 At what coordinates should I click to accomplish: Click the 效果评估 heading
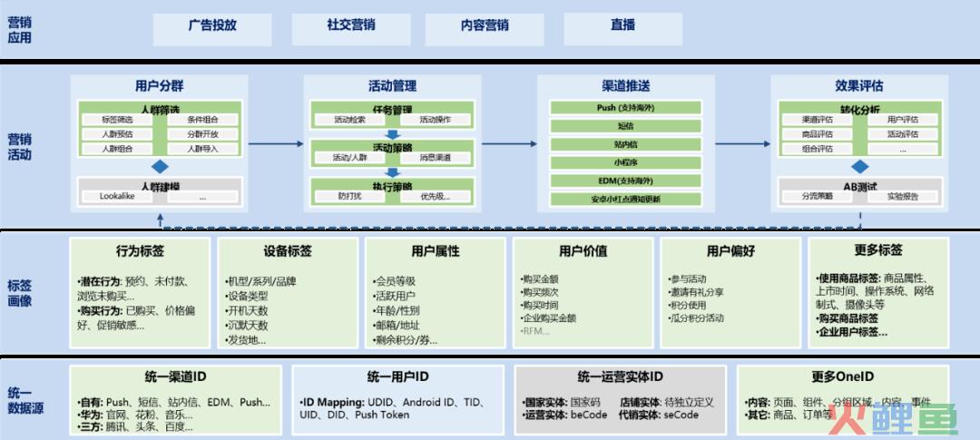(x=858, y=86)
